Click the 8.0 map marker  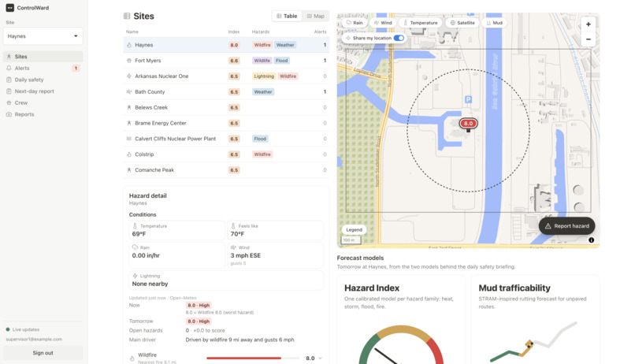(x=468, y=124)
